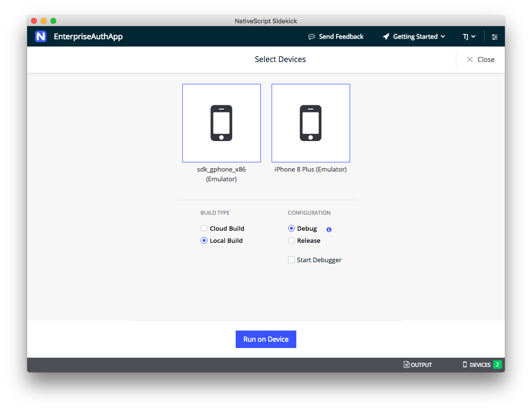Select the sdk_gphone_x86 emulator tile

tap(222, 123)
